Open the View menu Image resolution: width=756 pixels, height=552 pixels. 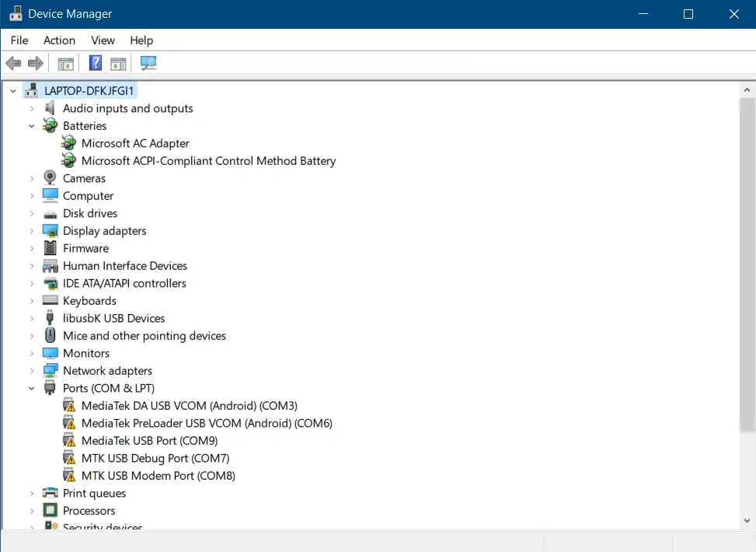pos(103,40)
